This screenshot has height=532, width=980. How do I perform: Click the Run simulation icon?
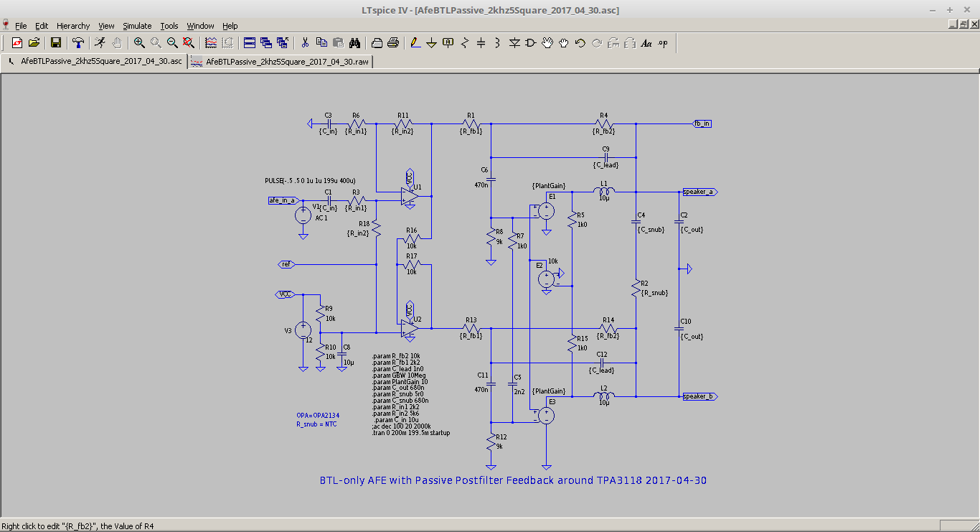pos(100,43)
